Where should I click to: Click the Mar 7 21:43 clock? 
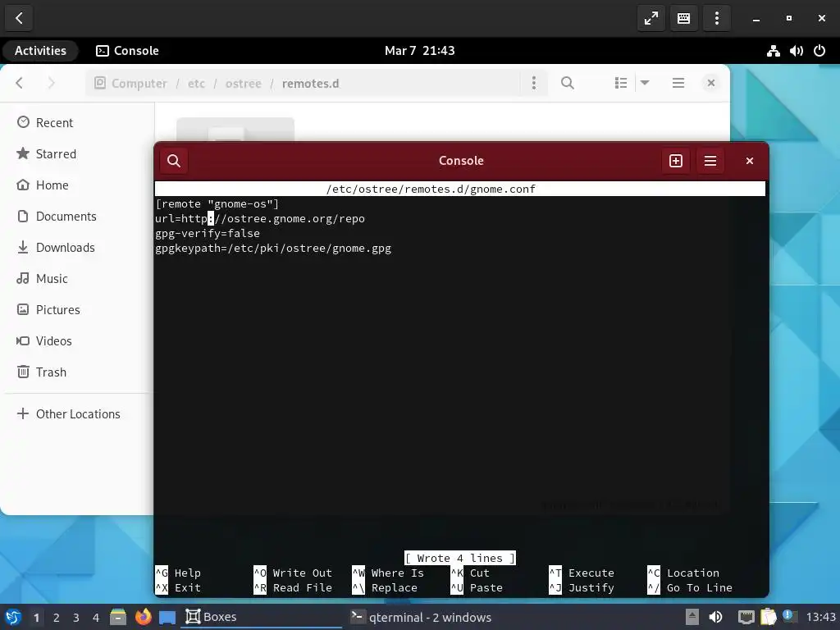pos(419,50)
